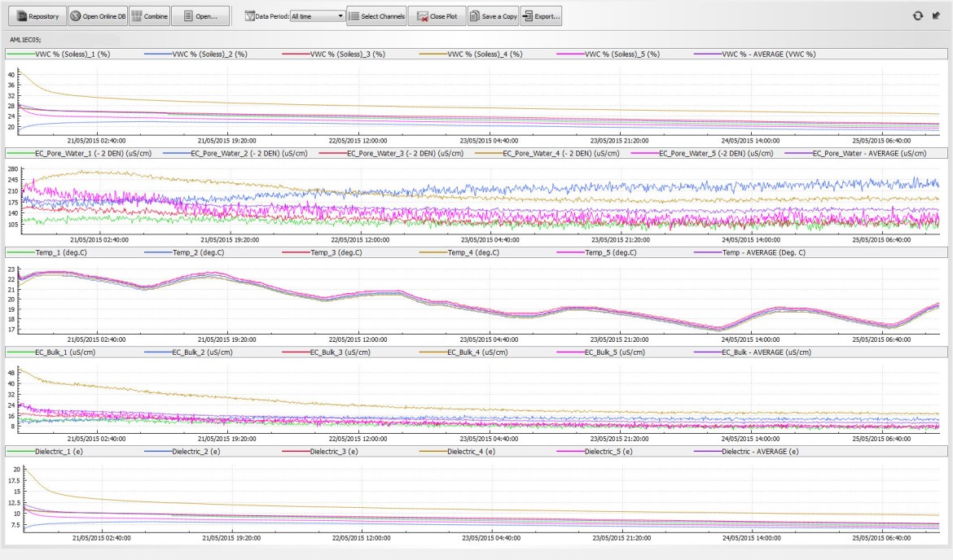Open the Select Channels dialog
953x560 pixels.
pos(376,16)
